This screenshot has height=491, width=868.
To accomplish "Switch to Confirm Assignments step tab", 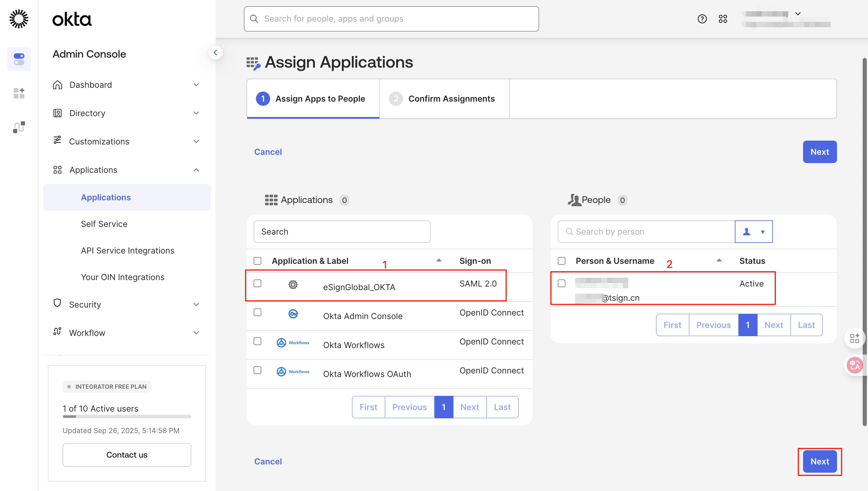I will [444, 99].
